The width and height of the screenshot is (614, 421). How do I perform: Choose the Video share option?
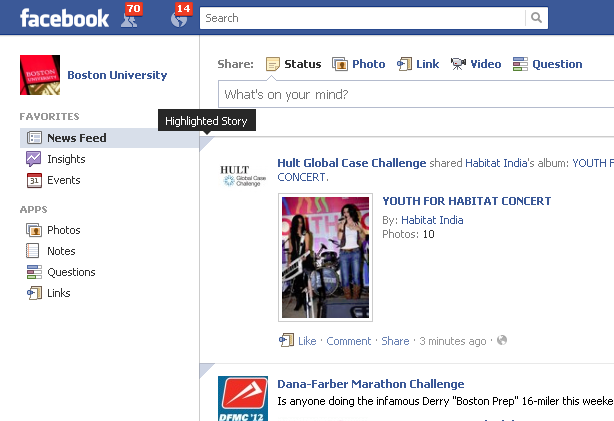point(476,64)
